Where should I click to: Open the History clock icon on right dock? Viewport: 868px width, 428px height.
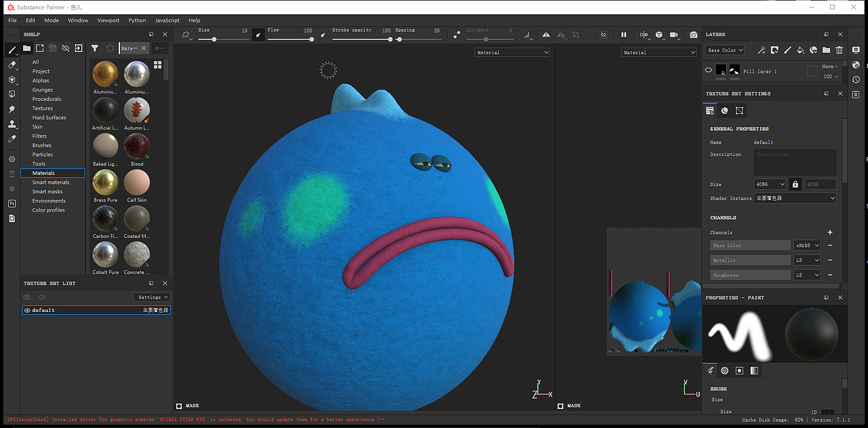[x=856, y=80]
